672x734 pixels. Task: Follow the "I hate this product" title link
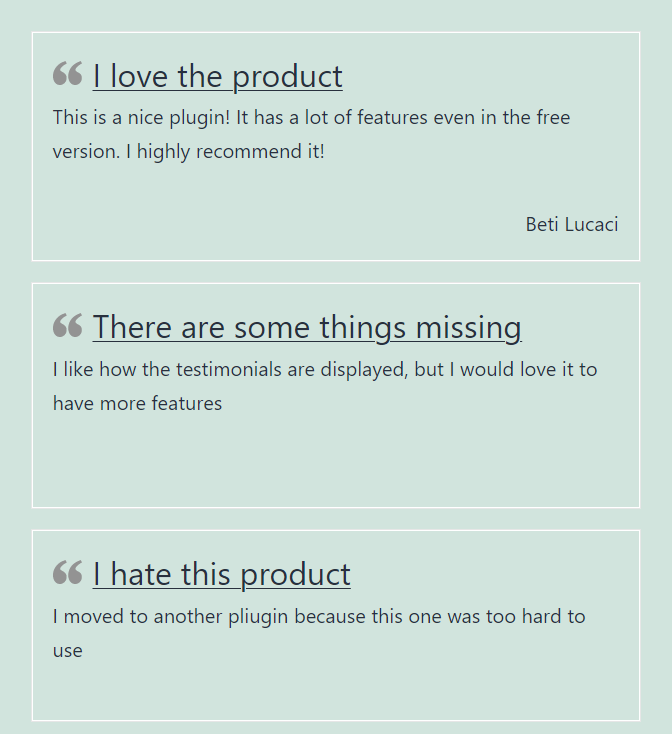click(x=221, y=574)
